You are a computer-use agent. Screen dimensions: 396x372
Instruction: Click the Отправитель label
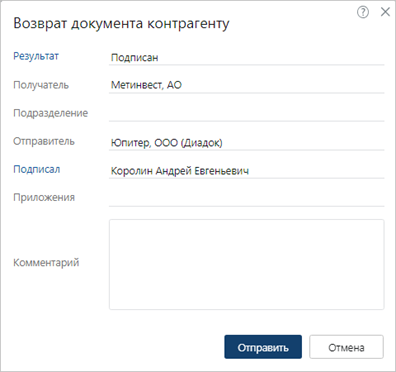click(44, 141)
